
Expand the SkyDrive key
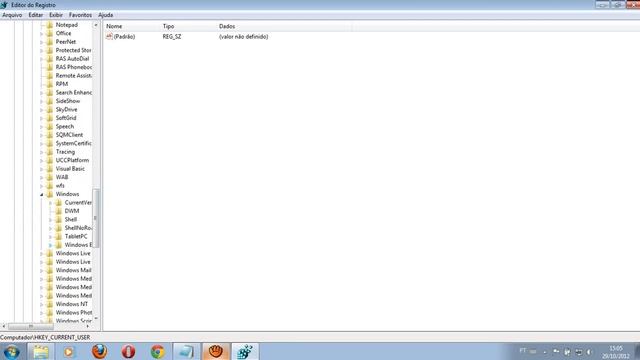coord(42,110)
